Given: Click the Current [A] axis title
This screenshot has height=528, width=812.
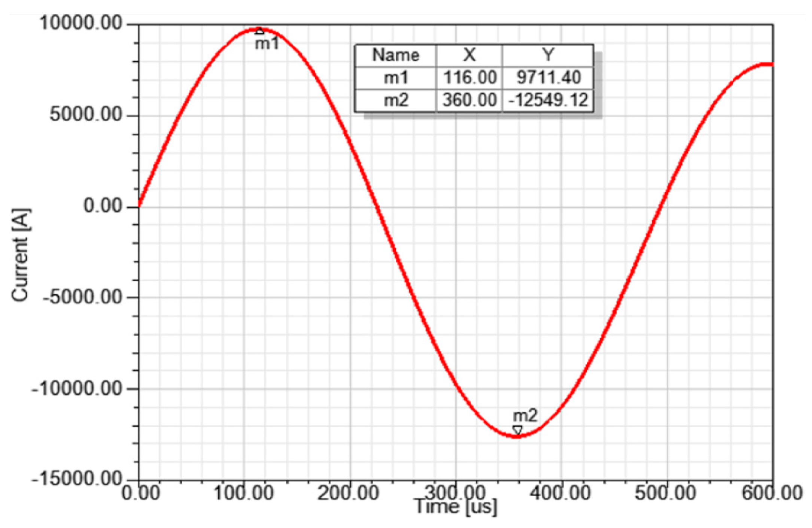Looking at the screenshot, I should coord(20,255).
